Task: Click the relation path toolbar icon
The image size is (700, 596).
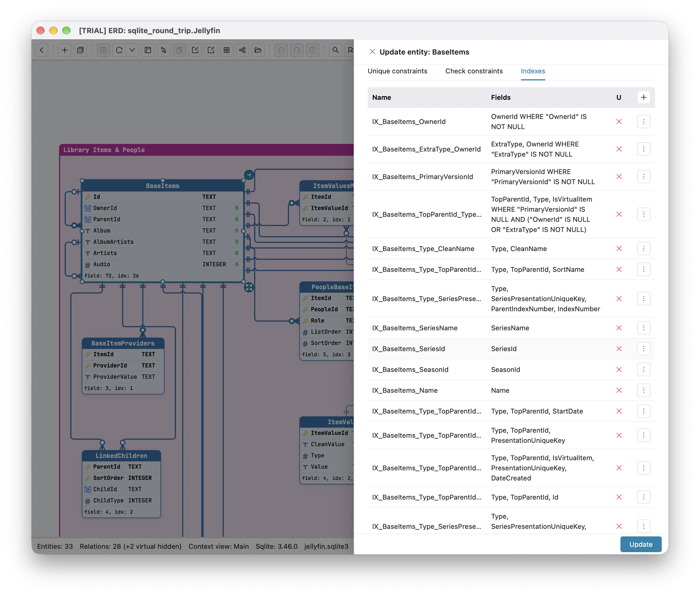Action: click(164, 50)
